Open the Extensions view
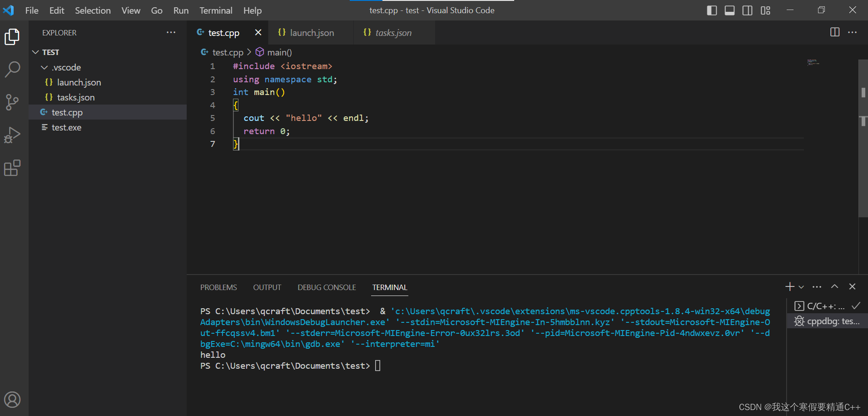 pos(12,168)
